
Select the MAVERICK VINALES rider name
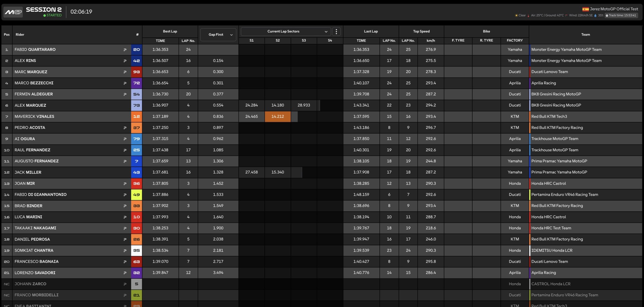click(34, 116)
